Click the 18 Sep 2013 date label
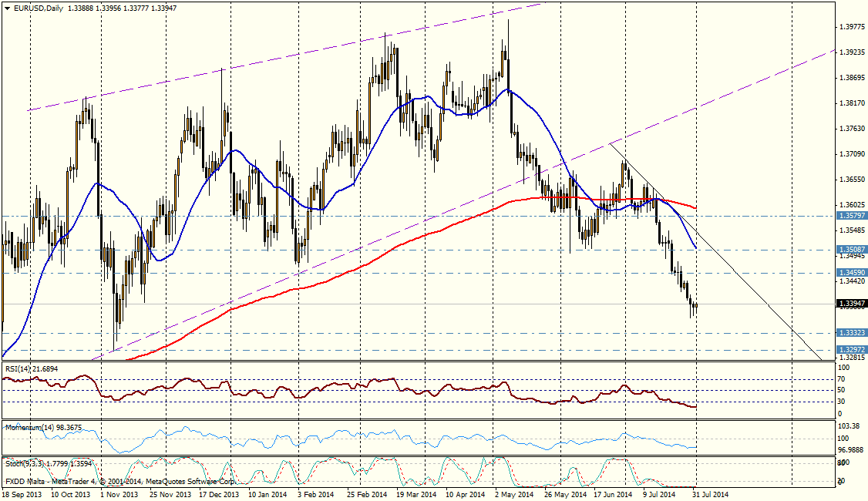The image size is (868, 501). tap(23, 493)
